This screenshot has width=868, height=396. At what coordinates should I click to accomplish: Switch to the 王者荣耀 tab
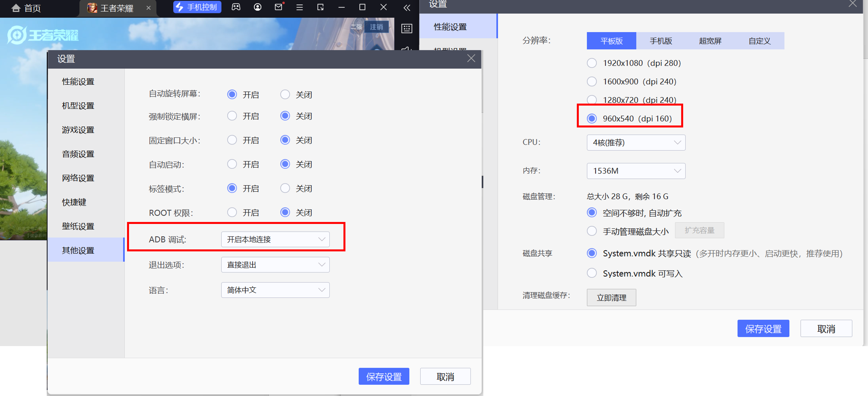[117, 8]
